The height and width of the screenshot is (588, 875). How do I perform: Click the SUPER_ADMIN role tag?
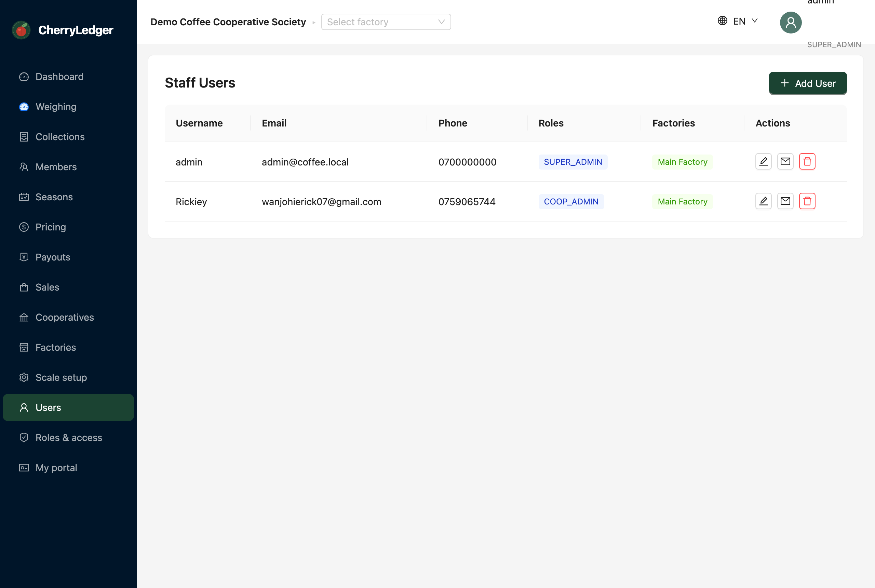tap(573, 162)
